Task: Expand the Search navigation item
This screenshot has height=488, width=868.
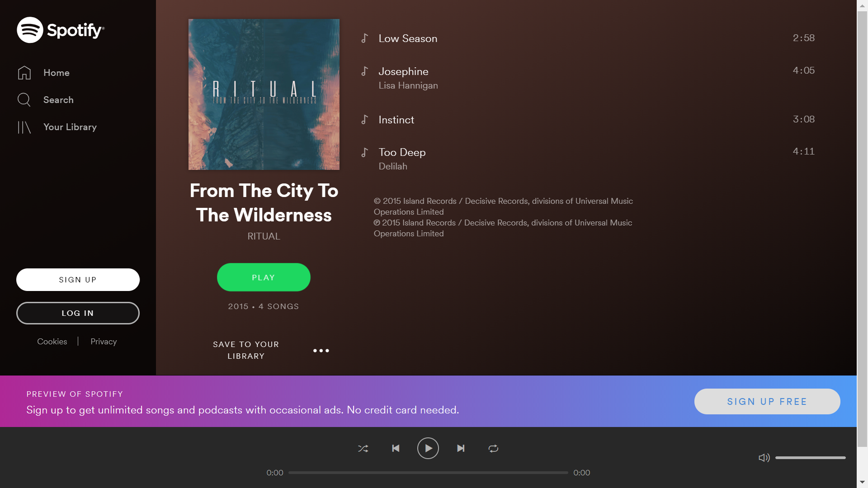Action: (58, 99)
